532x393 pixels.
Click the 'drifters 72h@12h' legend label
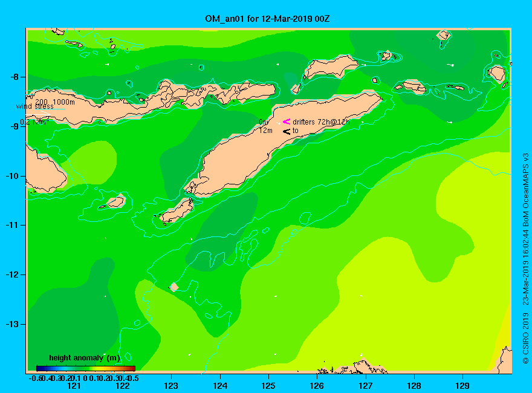(x=321, y=122)
